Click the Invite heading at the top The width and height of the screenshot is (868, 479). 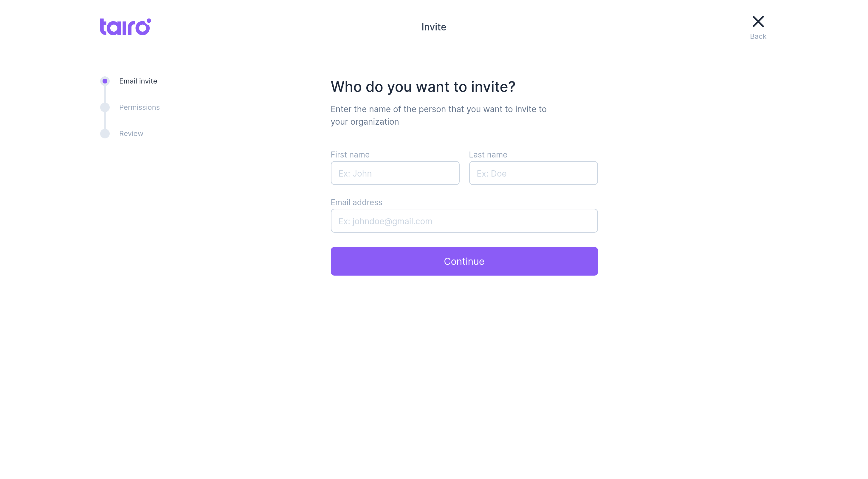coord(434,27)
